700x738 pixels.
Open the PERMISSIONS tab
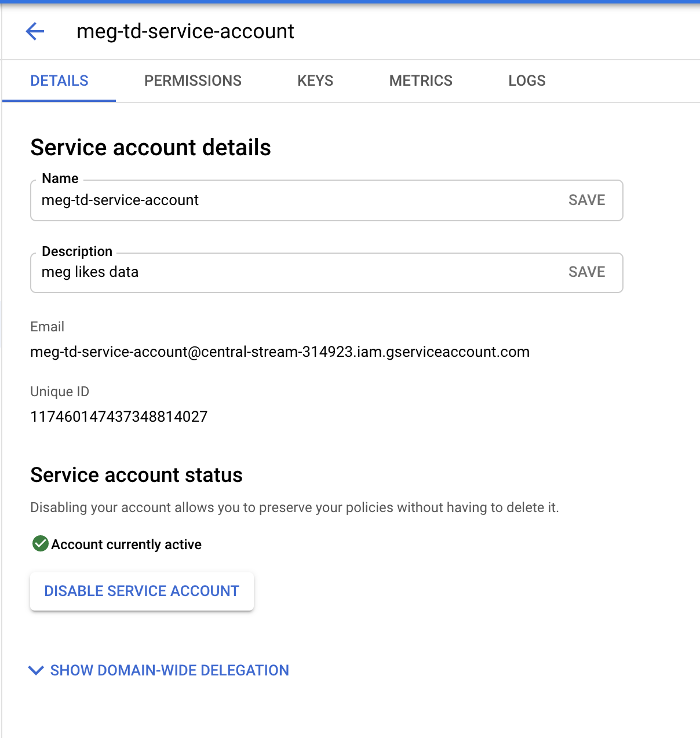[192, 81]
